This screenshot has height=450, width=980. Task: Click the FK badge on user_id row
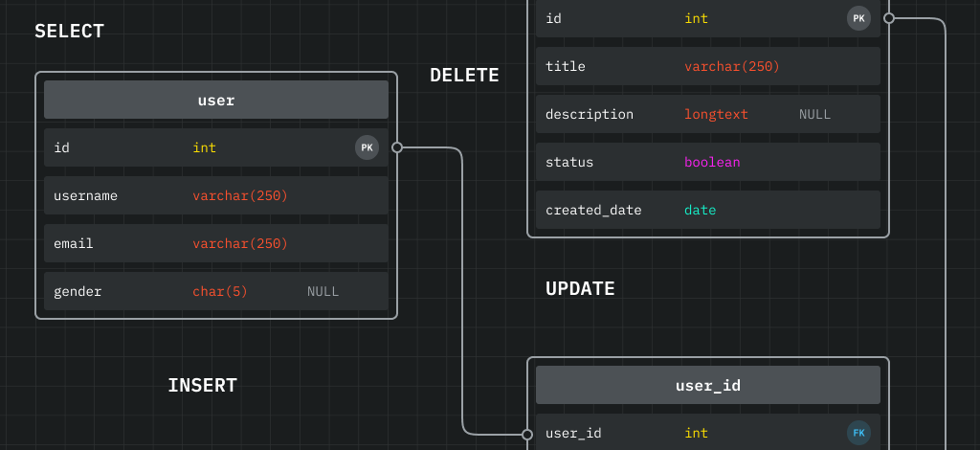[858, 433]
